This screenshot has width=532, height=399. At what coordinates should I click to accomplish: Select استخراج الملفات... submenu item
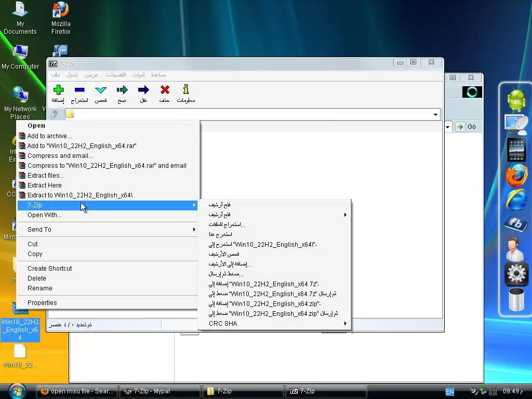pos(274,224)
